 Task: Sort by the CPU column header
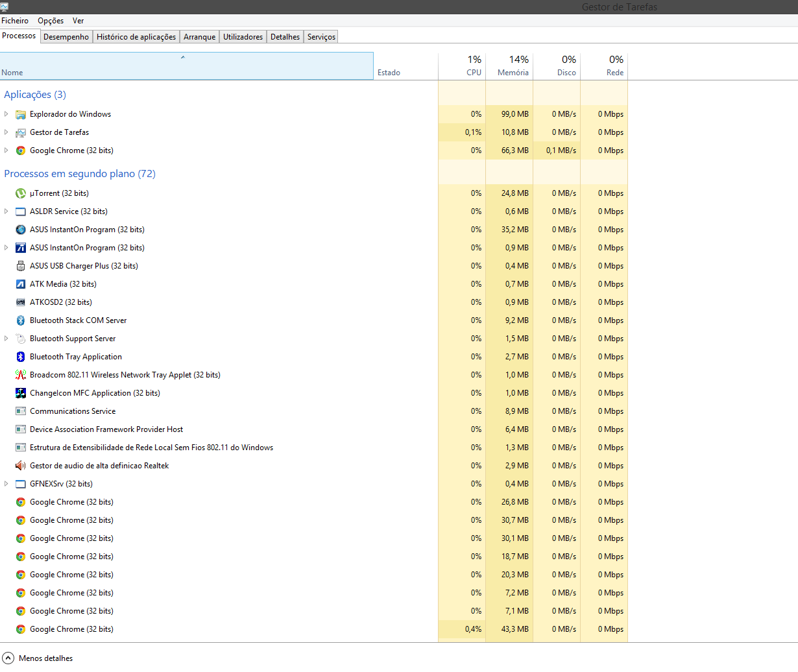(462, 66)
